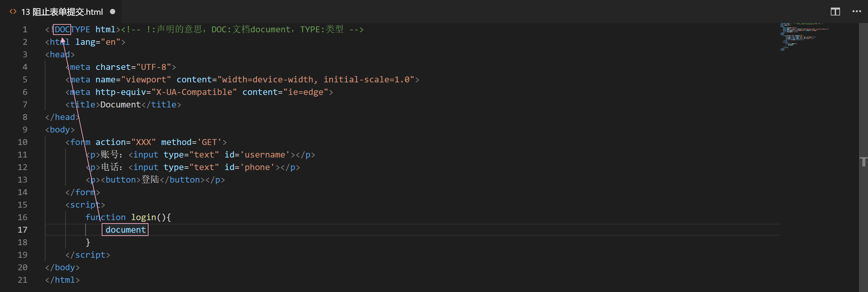The width and height of the screenshot is (868, 292).
Task: Click the 'GET' method value
Action: pyautogui.click(x=210, y=142)
